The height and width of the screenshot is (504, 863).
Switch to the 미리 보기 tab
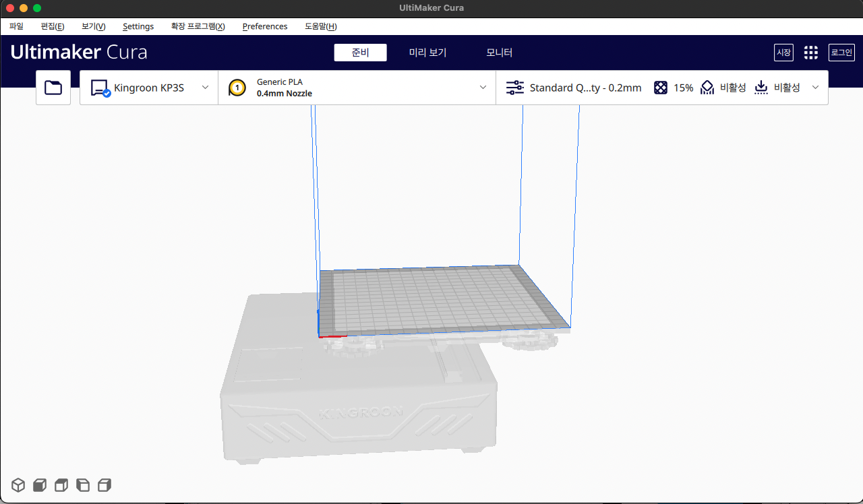point(428,53)
